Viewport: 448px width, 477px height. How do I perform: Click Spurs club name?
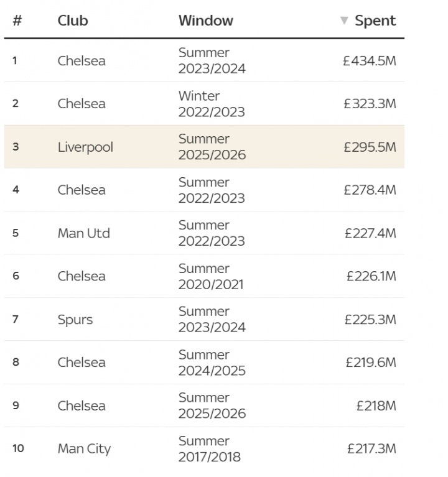pyautogui.click(x=75, y=320)
